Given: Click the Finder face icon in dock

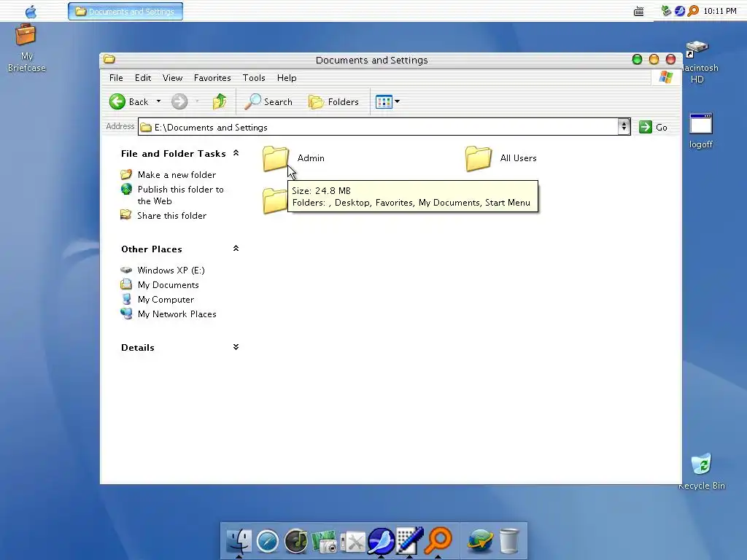Looking at the screenshot, I should (x=239, y=541).
